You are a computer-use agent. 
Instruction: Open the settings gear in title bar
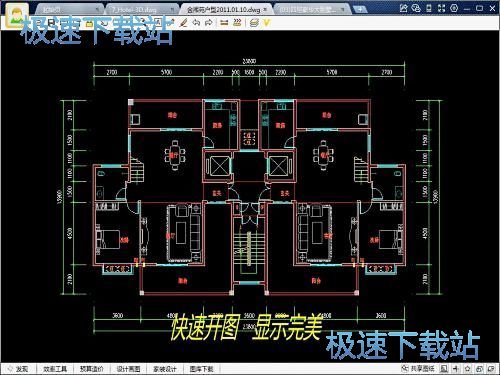(x=454, y=8)
